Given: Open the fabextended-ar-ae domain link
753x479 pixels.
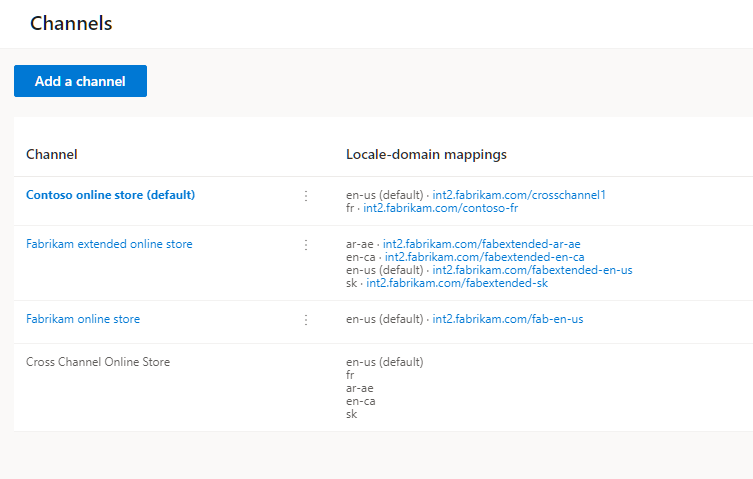Looking at the screenshot, I should 482,244.
